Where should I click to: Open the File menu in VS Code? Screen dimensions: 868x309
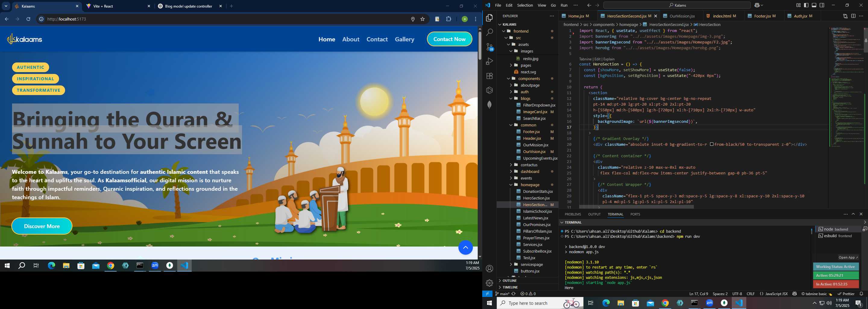(498, 5)
